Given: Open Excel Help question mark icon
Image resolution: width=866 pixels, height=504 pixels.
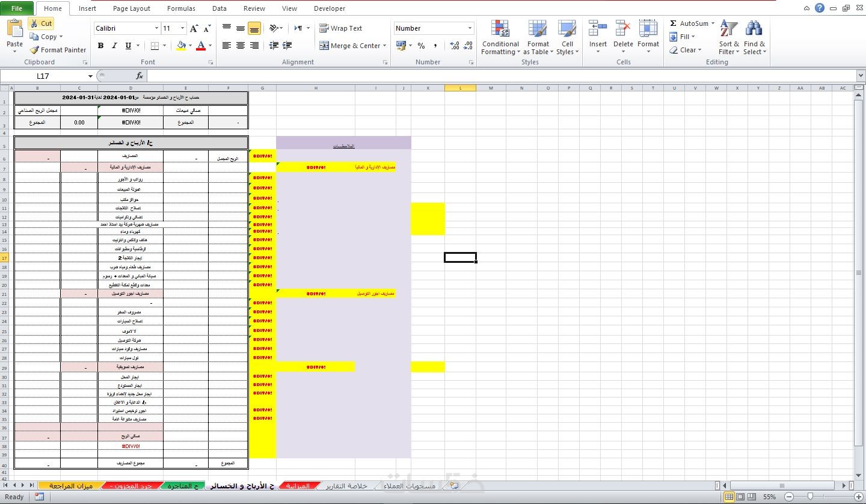Looking at the screenshot, I should [x=820, y=8].
